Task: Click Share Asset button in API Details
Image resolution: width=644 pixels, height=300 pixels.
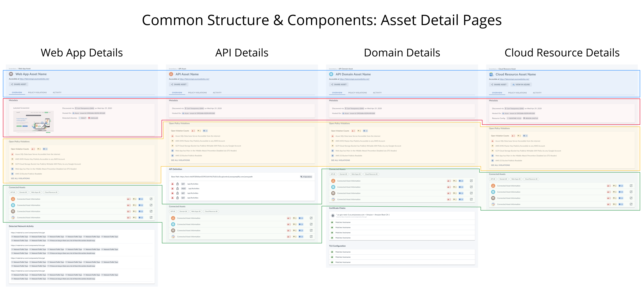Action: tap(179, 84)
